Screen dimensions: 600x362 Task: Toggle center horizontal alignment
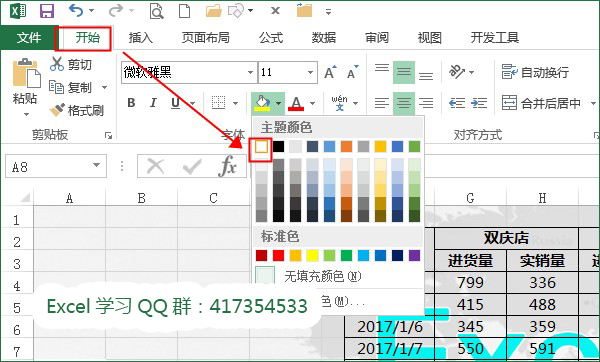(x=404, y=103)
